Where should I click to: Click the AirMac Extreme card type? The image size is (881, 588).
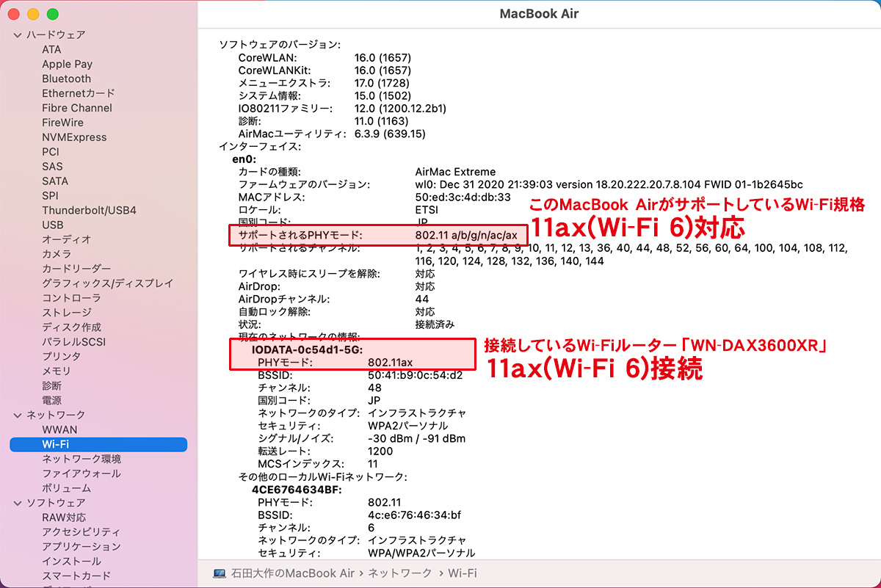pyautogui.click(x=455, y=172)
